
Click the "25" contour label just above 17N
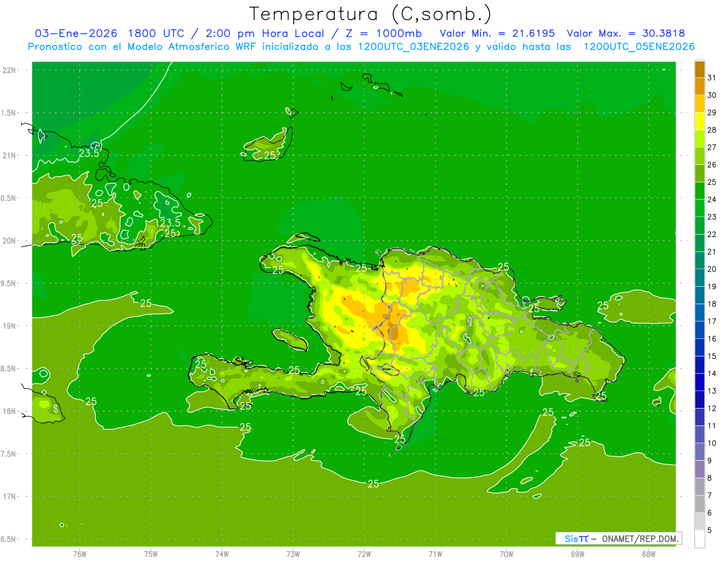point(373,483)
